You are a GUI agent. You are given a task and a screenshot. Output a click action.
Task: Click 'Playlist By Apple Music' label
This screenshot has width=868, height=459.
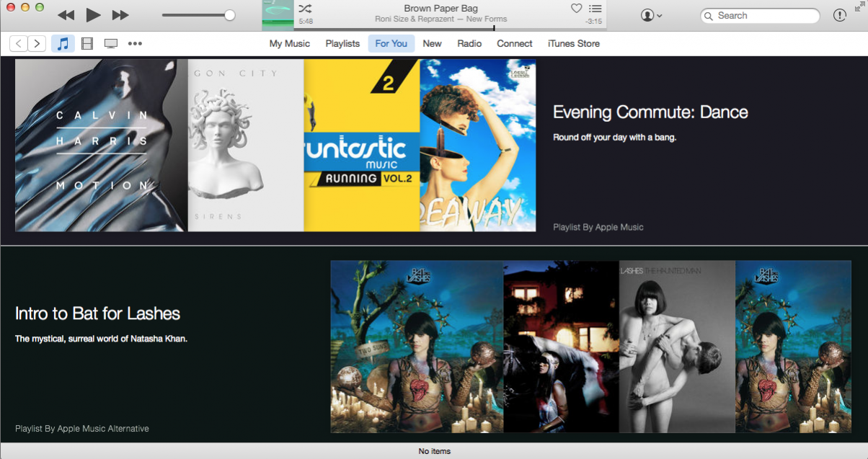(x=598, y=227)
